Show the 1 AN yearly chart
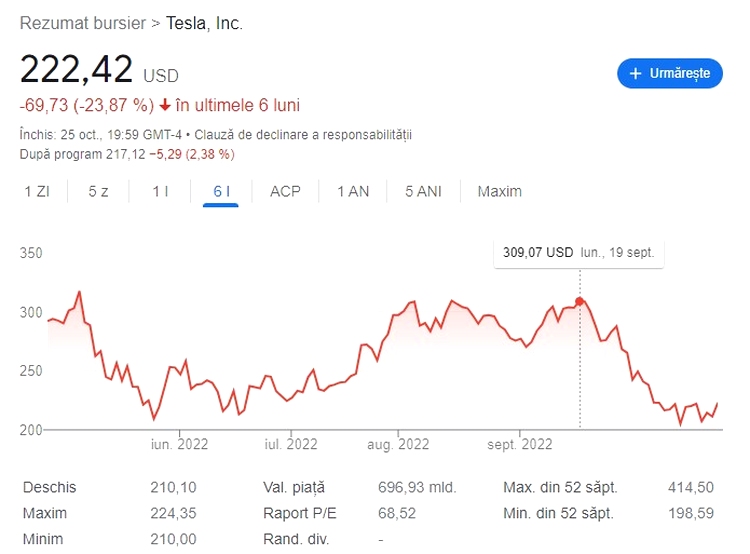This screenshot has width=750, height=554. click(x=353, y=191)
